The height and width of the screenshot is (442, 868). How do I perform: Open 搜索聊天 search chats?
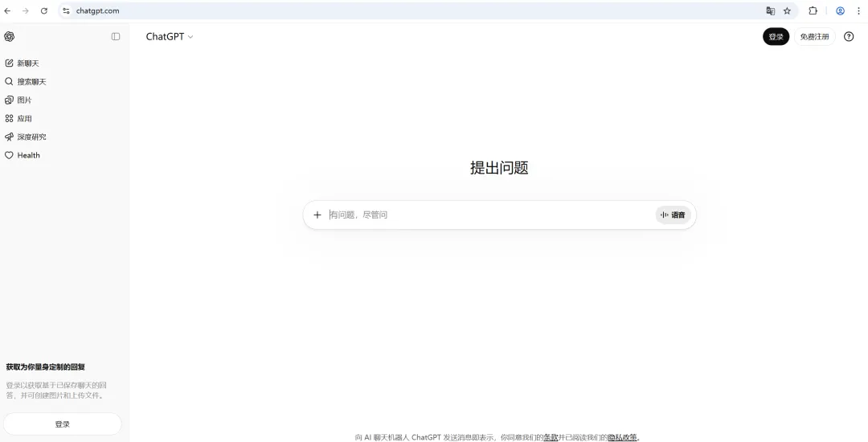tap(26, 81)
